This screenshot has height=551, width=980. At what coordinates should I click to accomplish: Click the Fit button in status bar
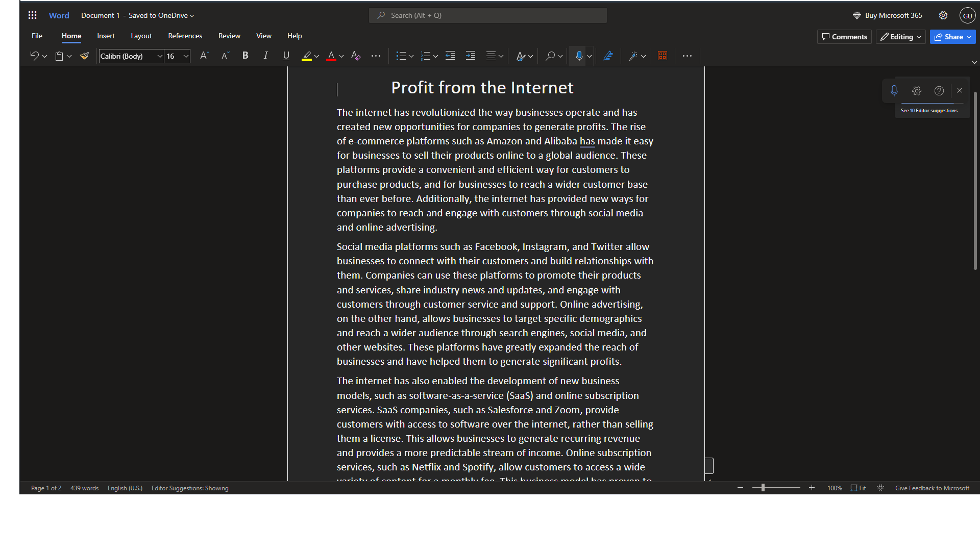(858, 488)
